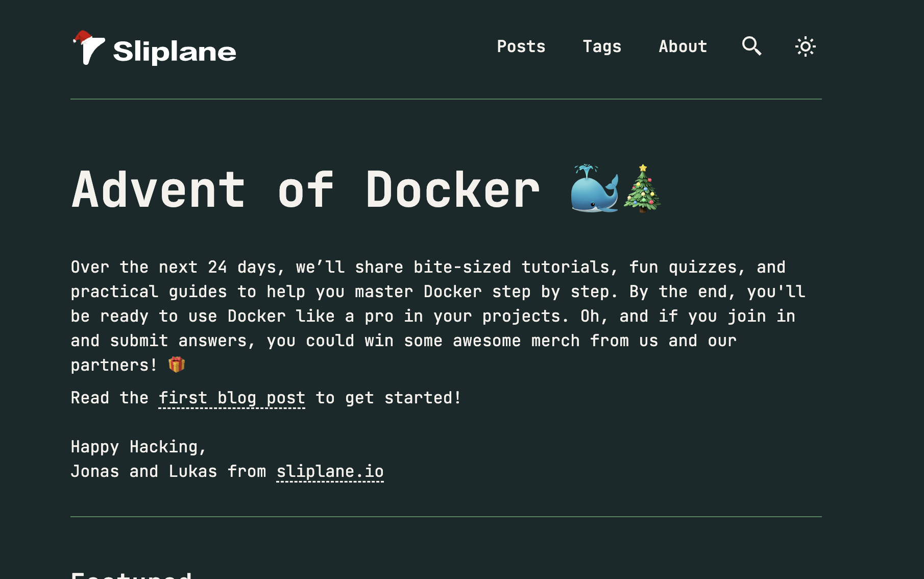Click the fountain spray on the whale emoji
Viewport: 924px width, 579px height.
click(x=586, y=168)
